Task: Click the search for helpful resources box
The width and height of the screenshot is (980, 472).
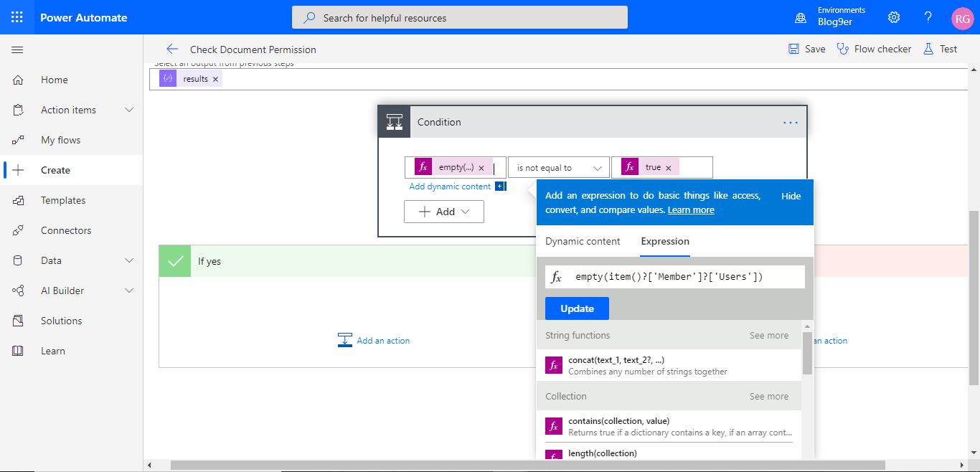Action: [x=459, y=17]
